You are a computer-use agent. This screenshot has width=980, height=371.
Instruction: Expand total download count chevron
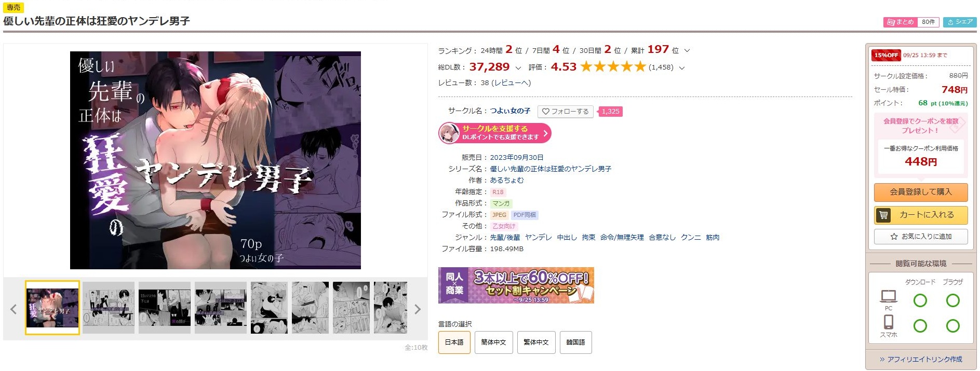click(518, 68)
